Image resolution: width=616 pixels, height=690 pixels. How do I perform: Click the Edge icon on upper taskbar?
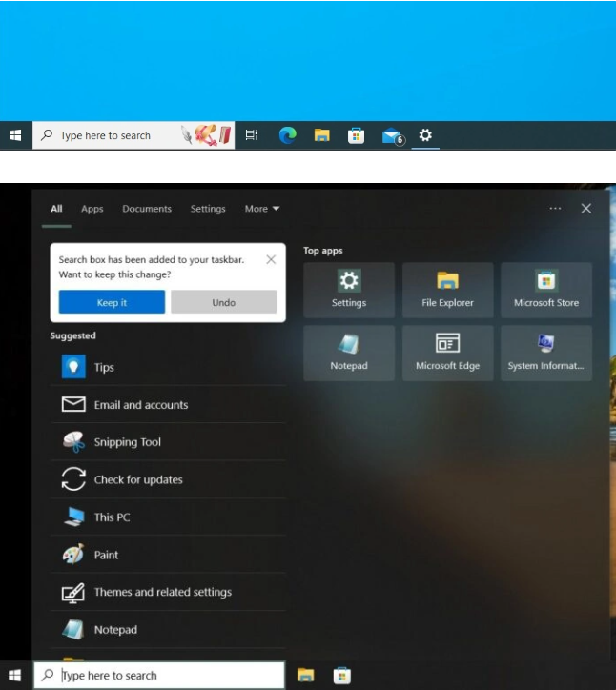pyautogui.click(x=287, y=136)
